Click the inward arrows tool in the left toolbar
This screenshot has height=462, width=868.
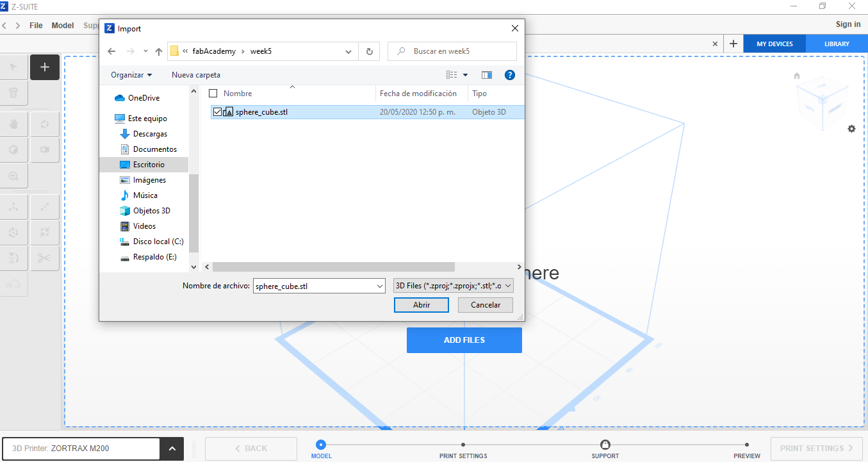click(x=45, y=233)
